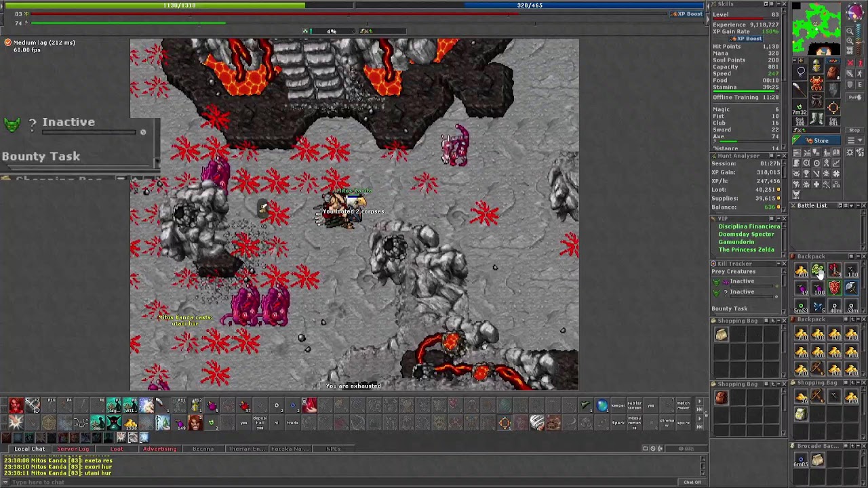Select the equipped ring showing 7m32
The height and width of the screenshot is (488, 868).
point(801,107)
